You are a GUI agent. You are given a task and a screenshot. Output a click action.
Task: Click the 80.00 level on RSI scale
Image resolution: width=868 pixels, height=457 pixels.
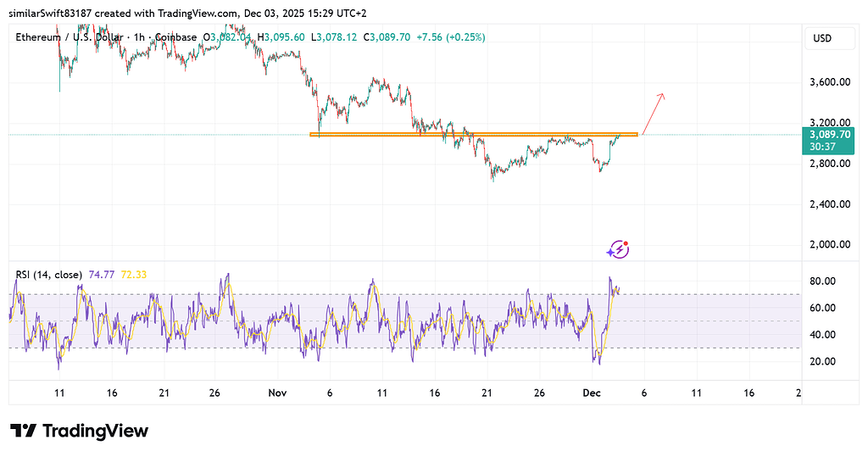pos(824,281)
